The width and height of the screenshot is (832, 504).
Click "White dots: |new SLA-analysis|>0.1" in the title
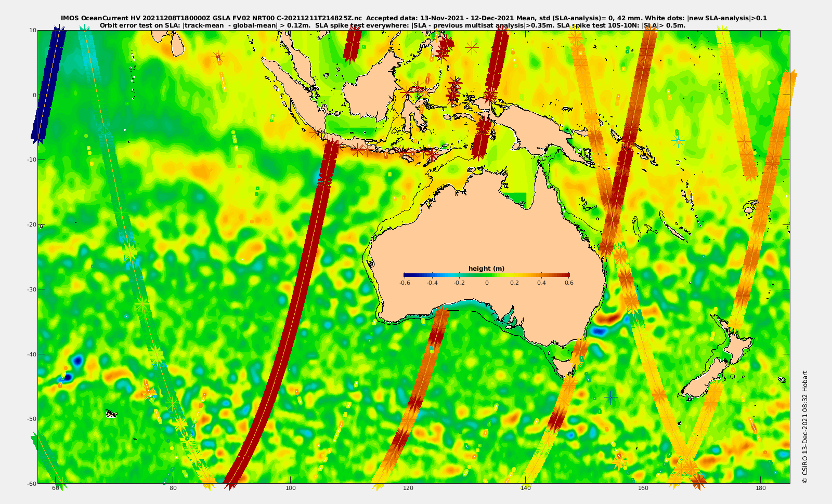(x=706, y=18)
